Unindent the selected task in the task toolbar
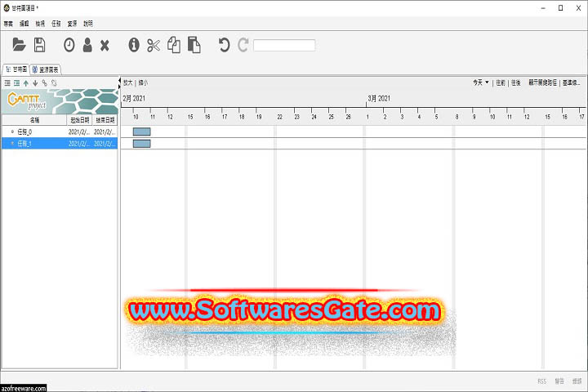The image size is (588, 392). 7,83
